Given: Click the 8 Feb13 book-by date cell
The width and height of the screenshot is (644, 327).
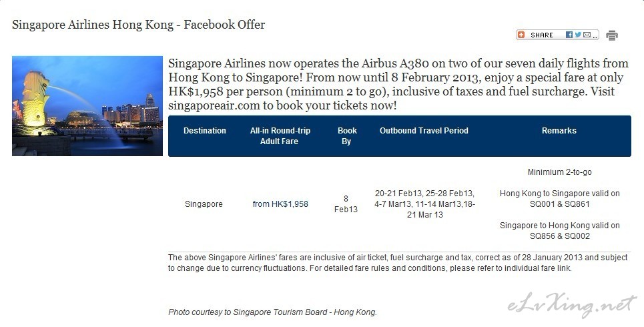Looking at the screenshot, I should (346, 204).
